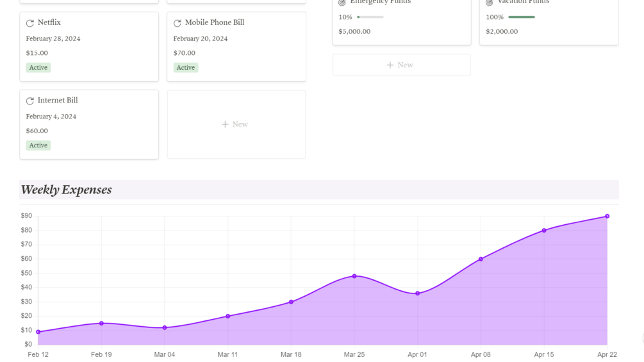
Task: Click the $50 y-axis label
Action: [26, 274]
